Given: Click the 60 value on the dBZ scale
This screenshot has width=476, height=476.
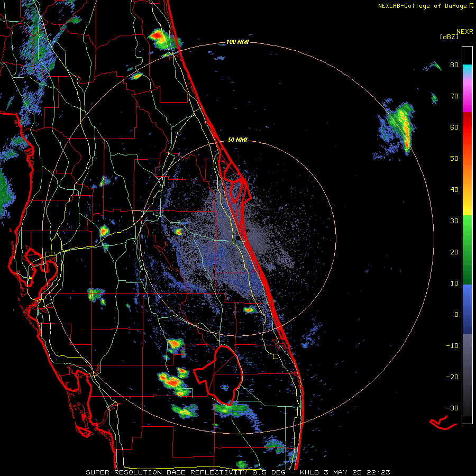Looking at the screenshot, I should click(x=454, y=127).
